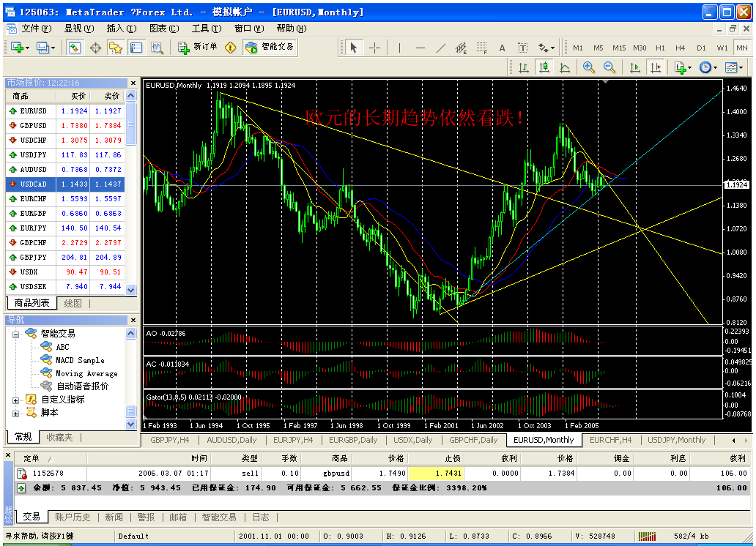Viewport: 756px width, 546px height.
Task: Click order number 1152678
Action: 48,474
